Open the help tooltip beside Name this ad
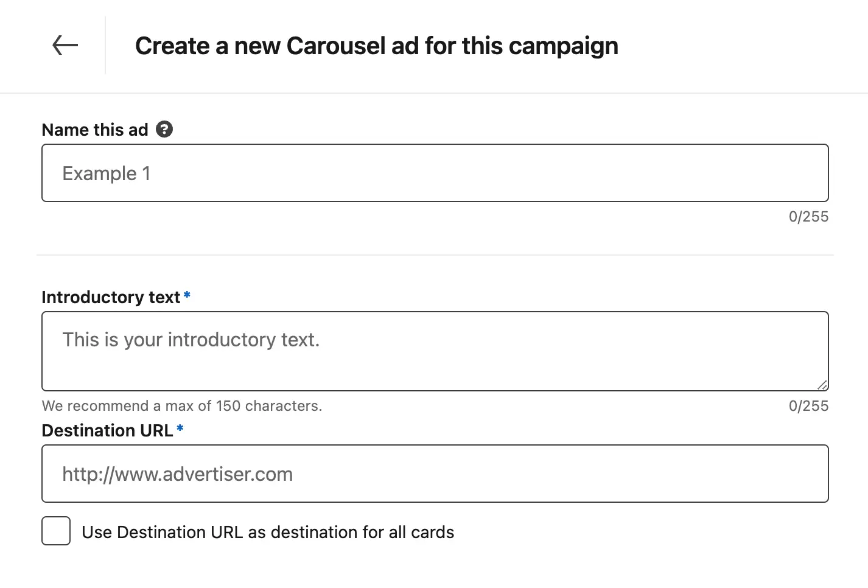The height and width of the screenshot is (588, 868). tap(164, 129)
